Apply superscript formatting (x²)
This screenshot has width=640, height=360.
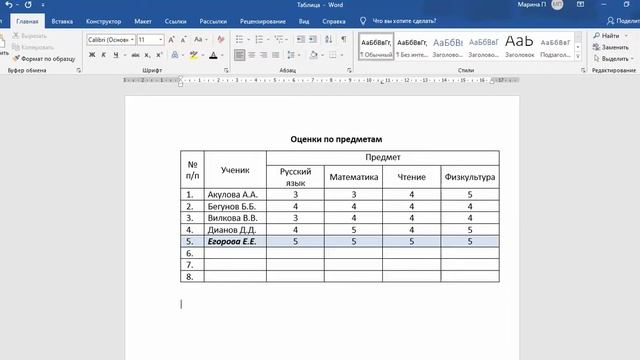tap(159, 55)
